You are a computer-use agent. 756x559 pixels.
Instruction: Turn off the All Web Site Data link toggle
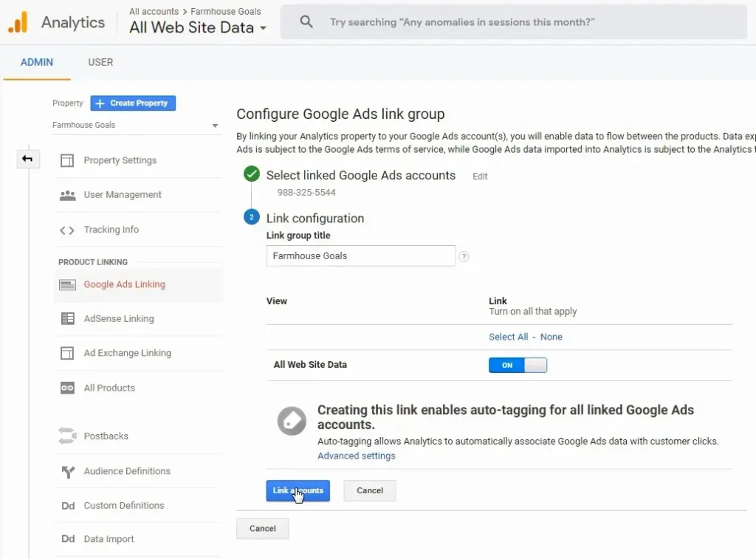pos(518,365)
